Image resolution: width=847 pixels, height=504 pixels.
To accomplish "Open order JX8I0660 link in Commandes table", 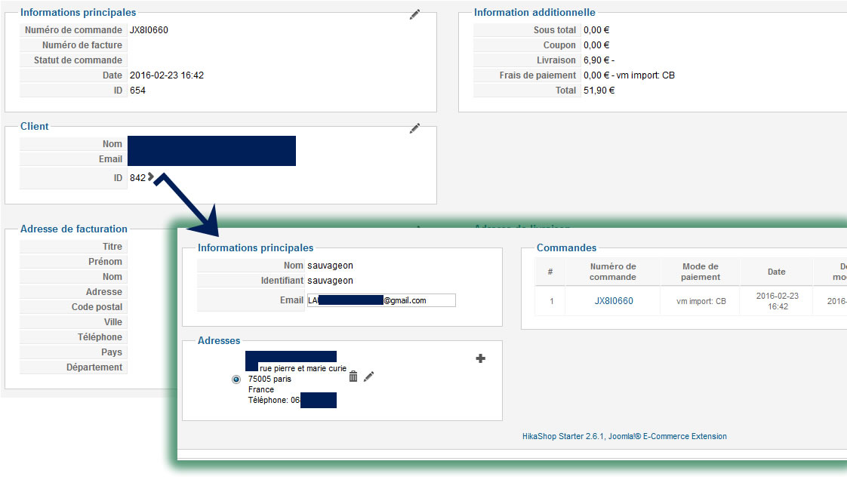I will pyautogui.click(x=614, y=301).
